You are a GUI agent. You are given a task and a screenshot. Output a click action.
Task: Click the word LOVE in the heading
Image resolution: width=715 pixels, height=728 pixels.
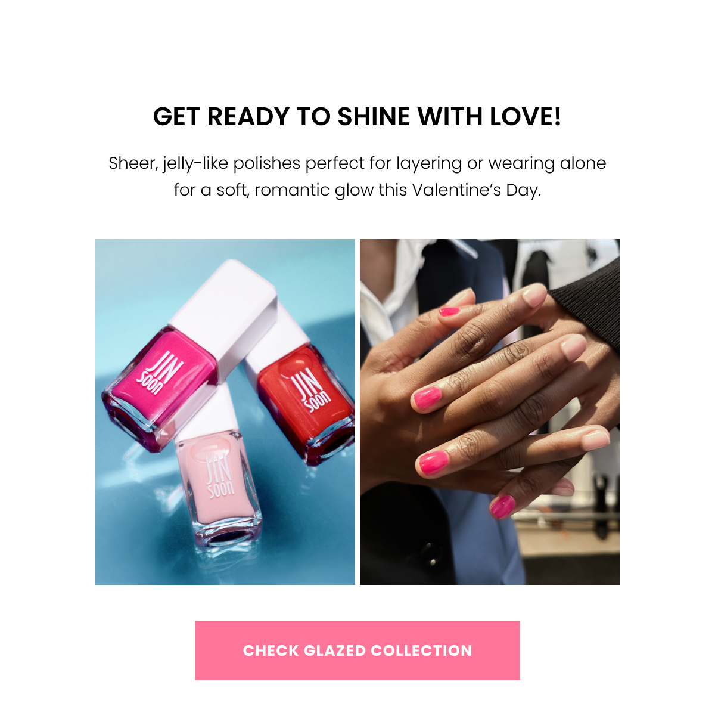(x=526, y=117)
